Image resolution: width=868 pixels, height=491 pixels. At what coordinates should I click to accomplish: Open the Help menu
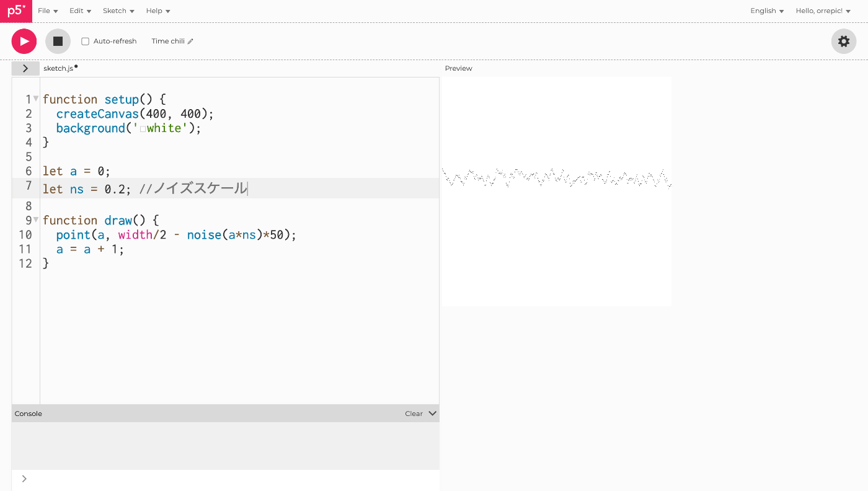(158, 11)
